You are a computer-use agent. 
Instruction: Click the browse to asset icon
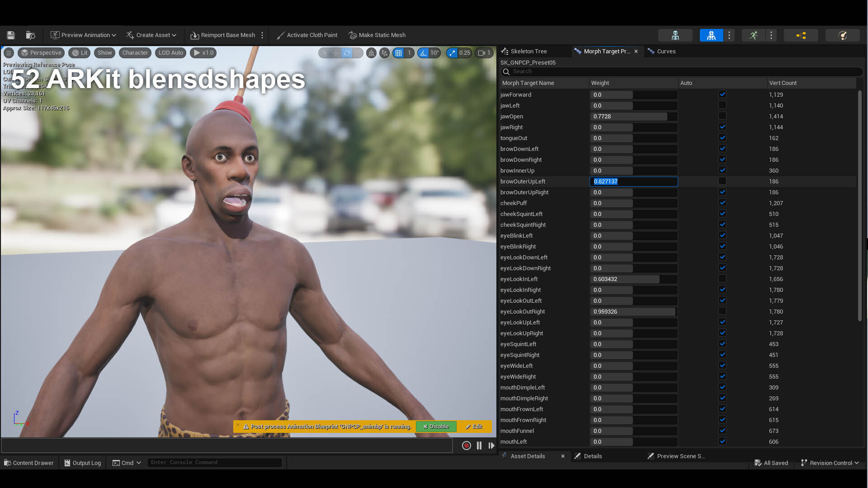coord(31,35)
